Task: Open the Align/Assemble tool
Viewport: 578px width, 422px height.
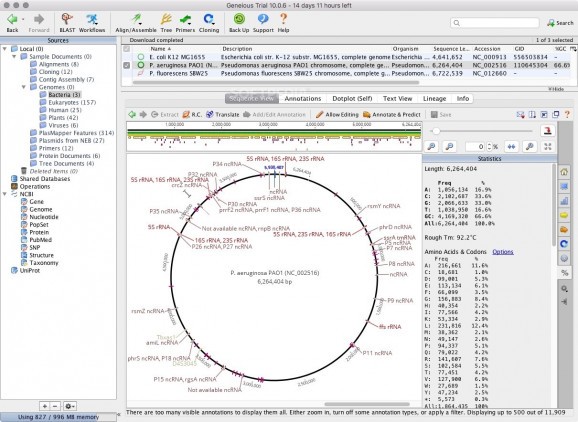Action: 136,23
